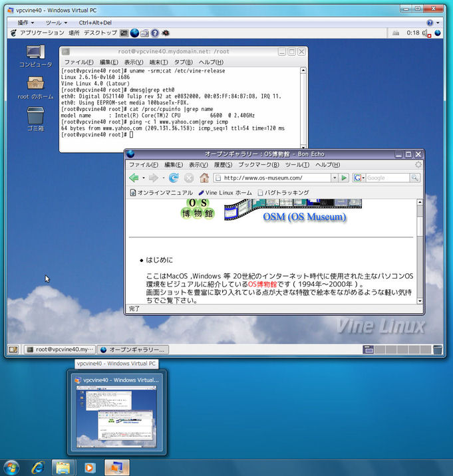The image size is (453, 476).
Task: Click the search magnifier in Google box
Action: (x=414, y=178)
